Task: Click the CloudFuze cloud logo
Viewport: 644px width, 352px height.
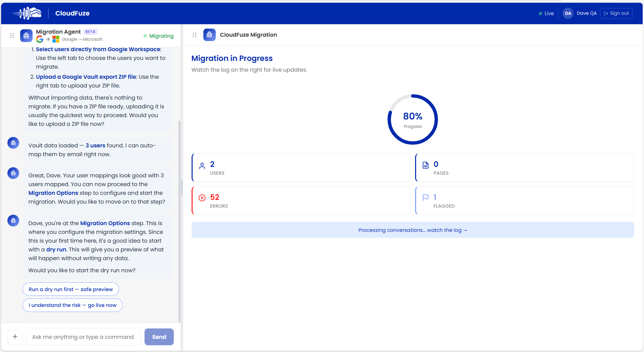Action: tap(27, 13)
